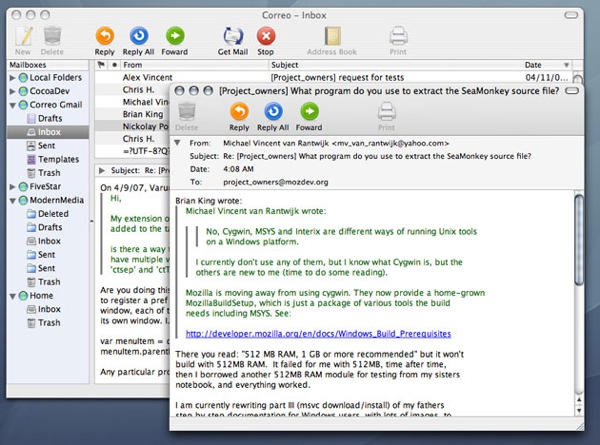Image resolution: width=600 pixels, height=445 pixels.
Task: Collapse message header details triangle beside From
Action: point(179,142)
